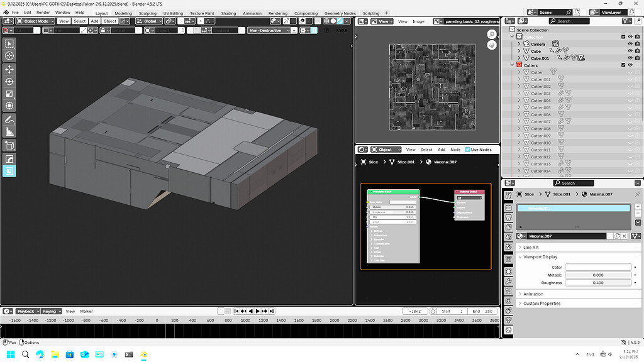Open the File menu
644x362 pixels.
point(15,13)
